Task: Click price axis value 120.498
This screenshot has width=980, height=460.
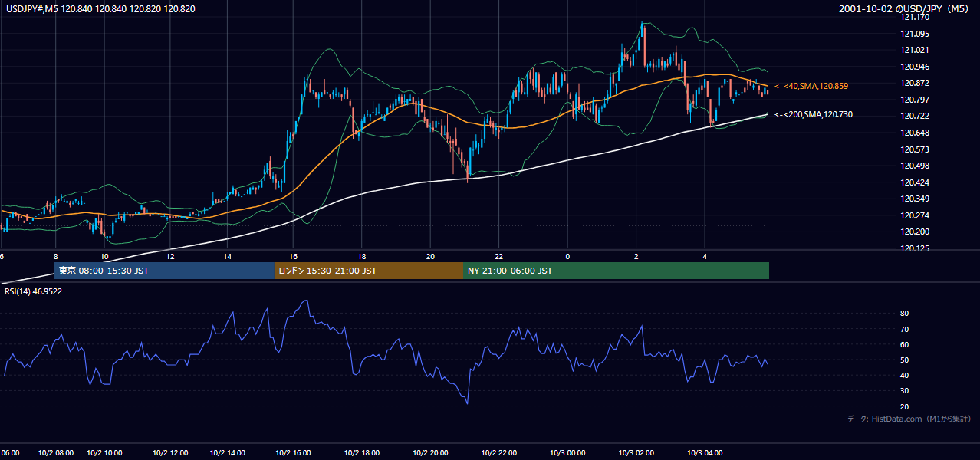Action: [916, 166]
